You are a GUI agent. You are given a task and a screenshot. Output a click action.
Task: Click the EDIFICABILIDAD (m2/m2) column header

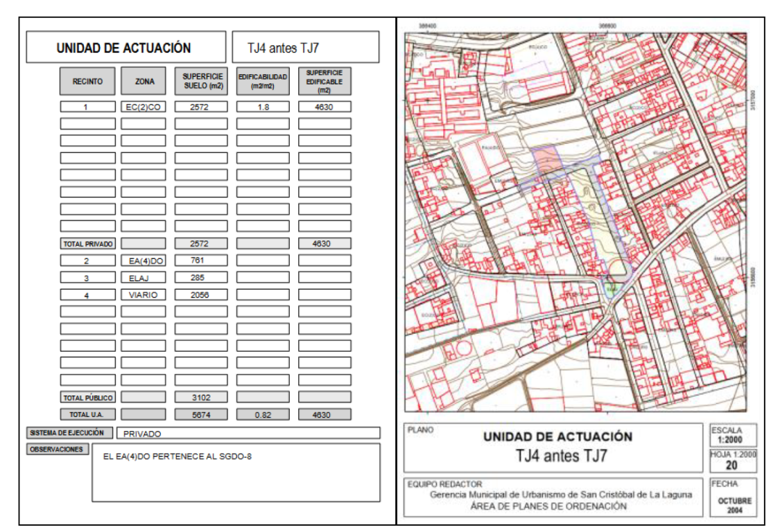(x=263, y=82)
